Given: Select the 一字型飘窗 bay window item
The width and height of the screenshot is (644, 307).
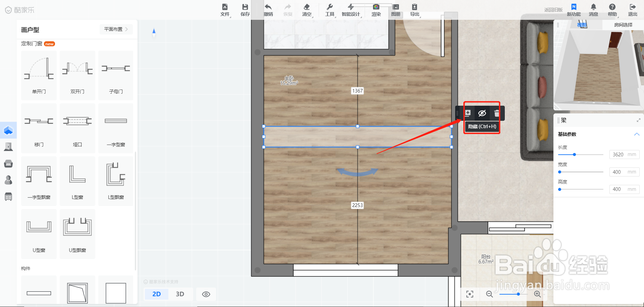Looking at the screenshot, I should (39, 181).
